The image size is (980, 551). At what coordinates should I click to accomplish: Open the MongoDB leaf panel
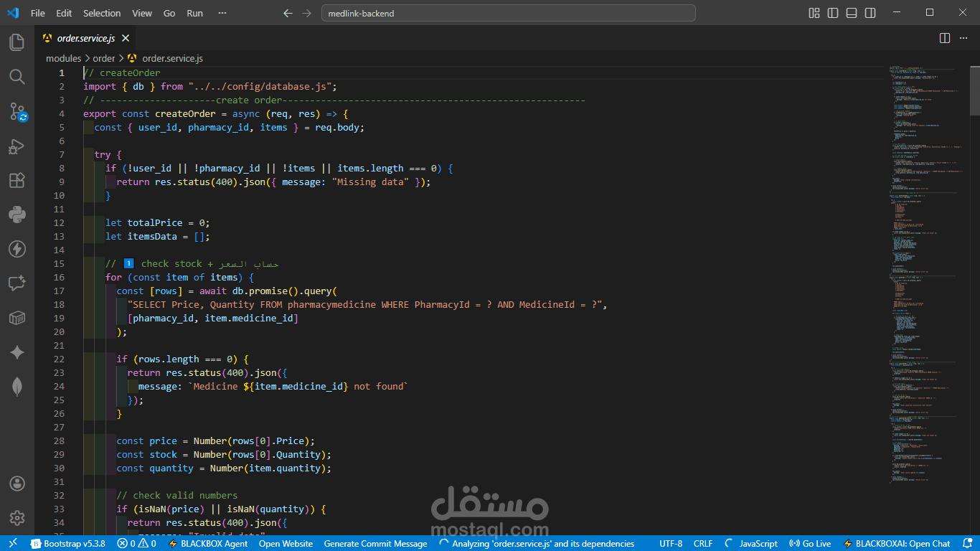17,387
